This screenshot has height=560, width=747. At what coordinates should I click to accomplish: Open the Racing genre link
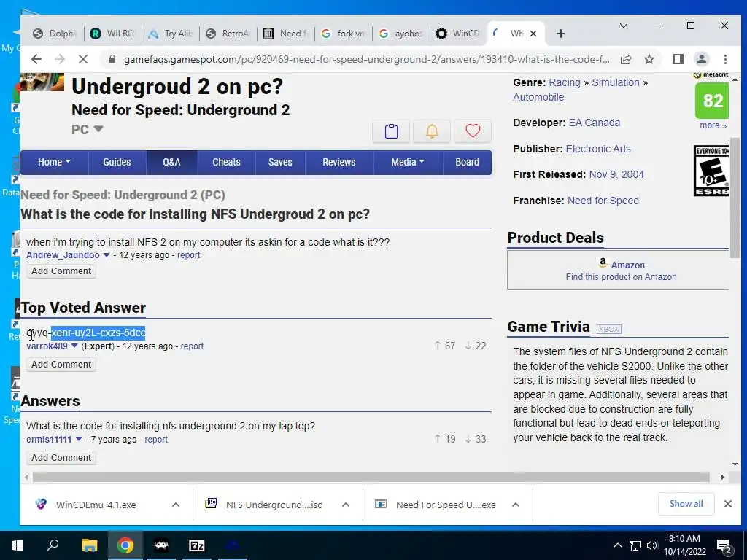tap(565, 83)
